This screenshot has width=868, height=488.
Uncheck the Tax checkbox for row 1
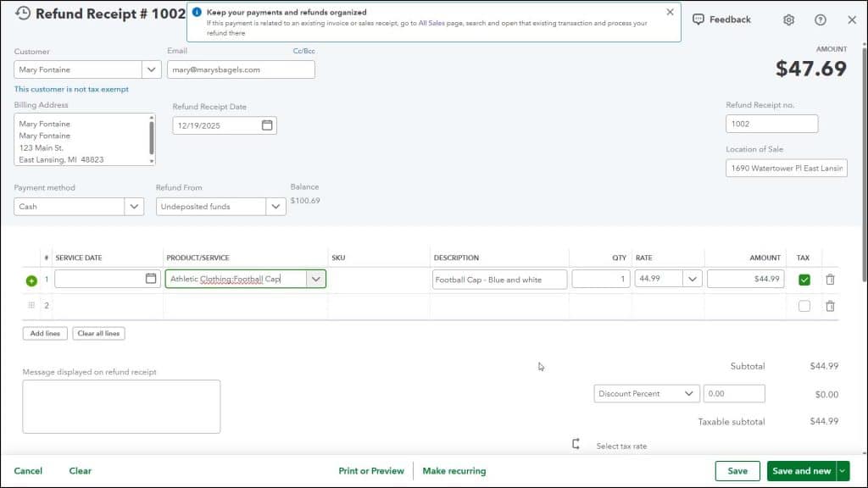coord(804,280)
